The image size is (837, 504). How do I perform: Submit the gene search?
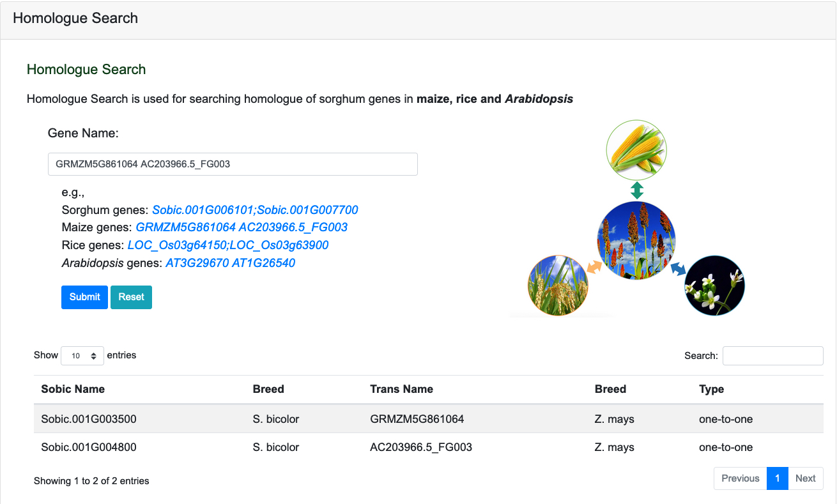click(84, 297)
